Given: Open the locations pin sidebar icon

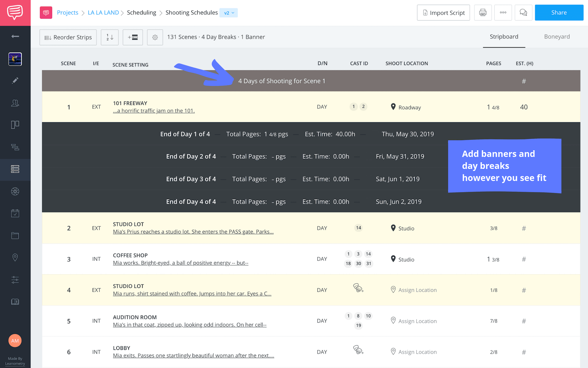Looking at the screenshot, I should pos(15,258).
